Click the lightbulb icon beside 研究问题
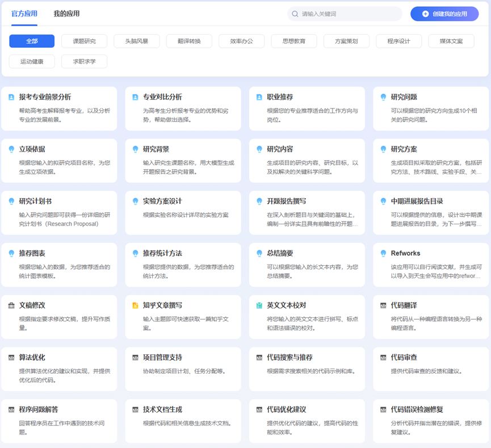Viewport: 491px width, 448px height. coord(383,97)
